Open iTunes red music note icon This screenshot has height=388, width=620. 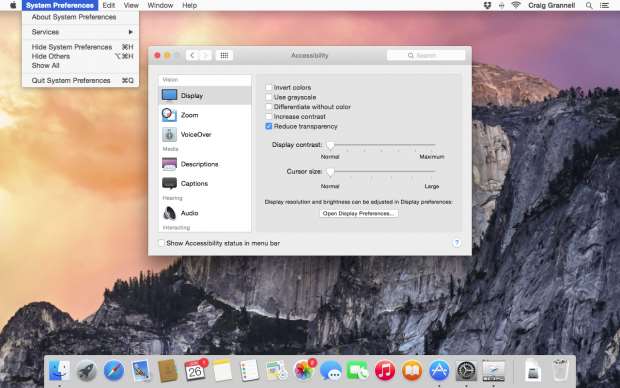(385, 371)
